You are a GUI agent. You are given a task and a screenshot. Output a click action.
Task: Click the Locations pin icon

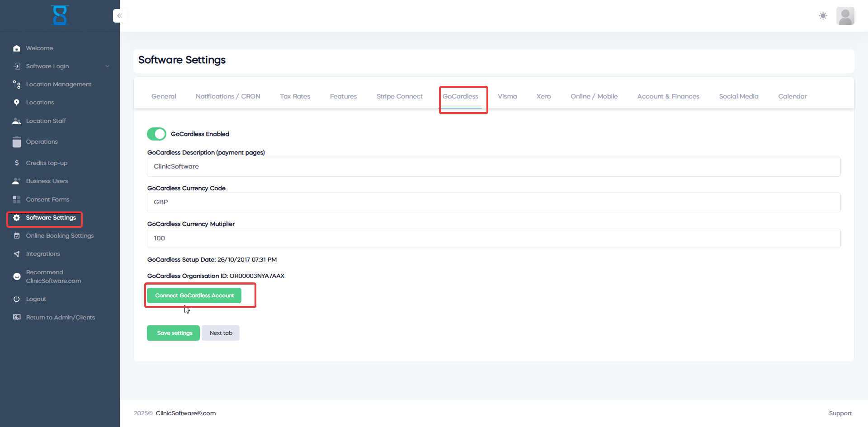17,103
